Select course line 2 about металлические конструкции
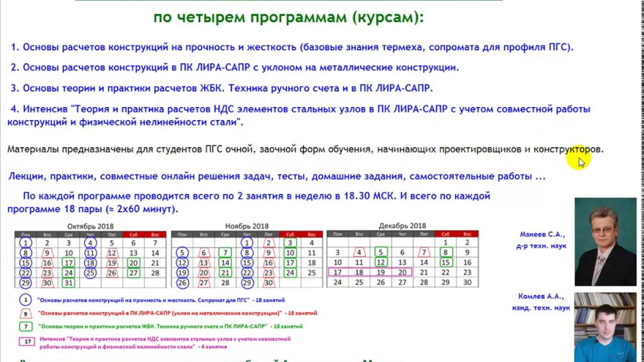644x362 pixels. pos(234,67)
